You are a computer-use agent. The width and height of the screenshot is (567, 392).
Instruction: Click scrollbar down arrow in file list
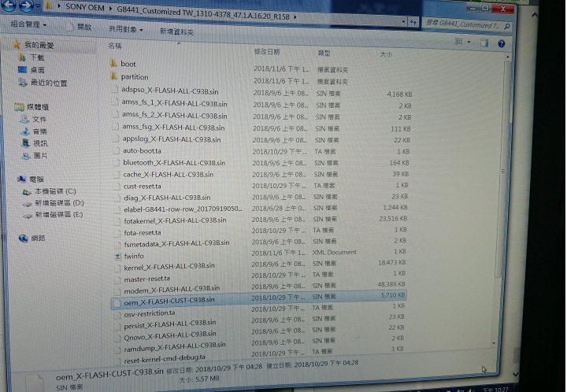pos(494,343)
